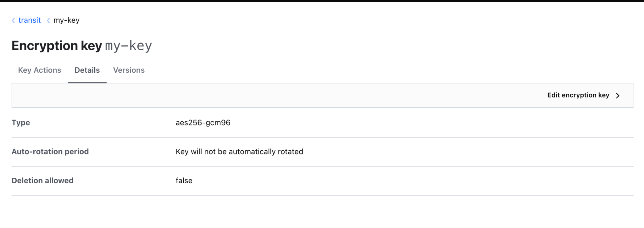Click the Type row label
Image resolution: width=644 pixels, height=228 pixels.
tap(20, 122)
